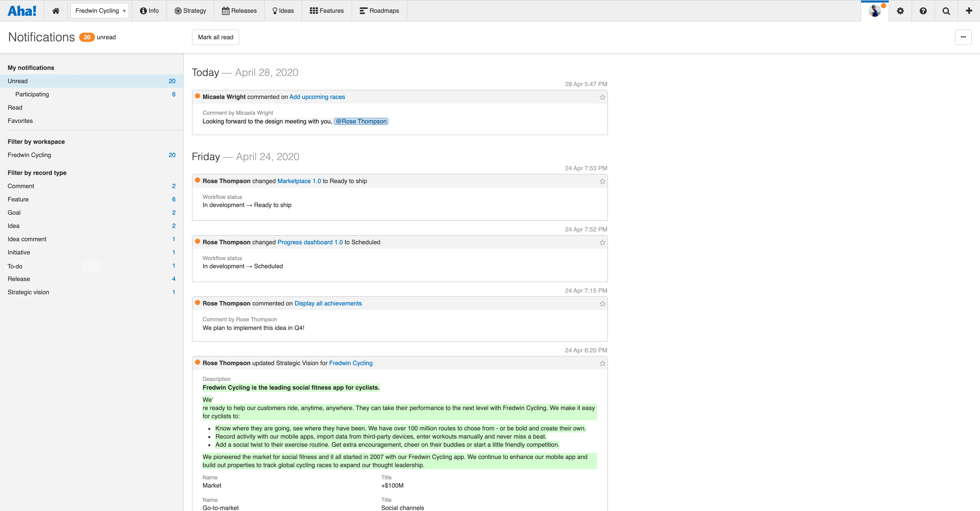Viewport: 980px width, 511px height.
Task: Open the search magnifier icon
Action: [946, 11]
